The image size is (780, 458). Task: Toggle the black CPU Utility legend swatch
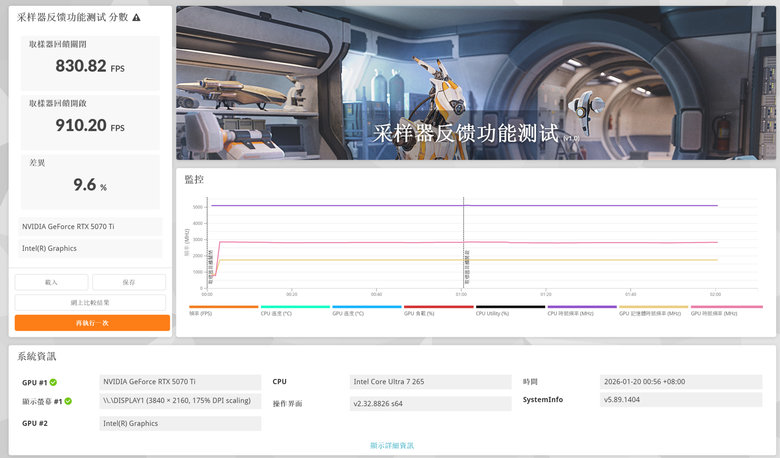(510, 307)
